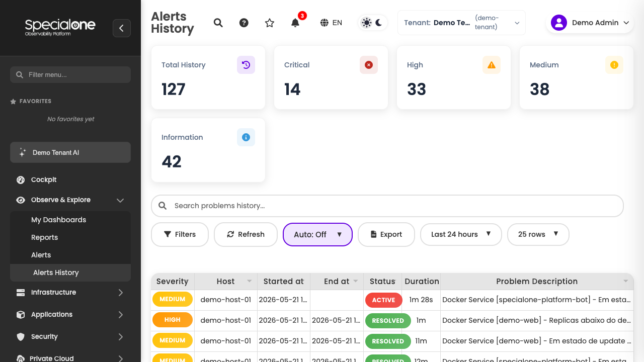Image resolution: width=644 pixels, height=362 pixels.
Task: Click the sparkle icon of Demo Tenant AI
Action: click(x=22, y=152)
